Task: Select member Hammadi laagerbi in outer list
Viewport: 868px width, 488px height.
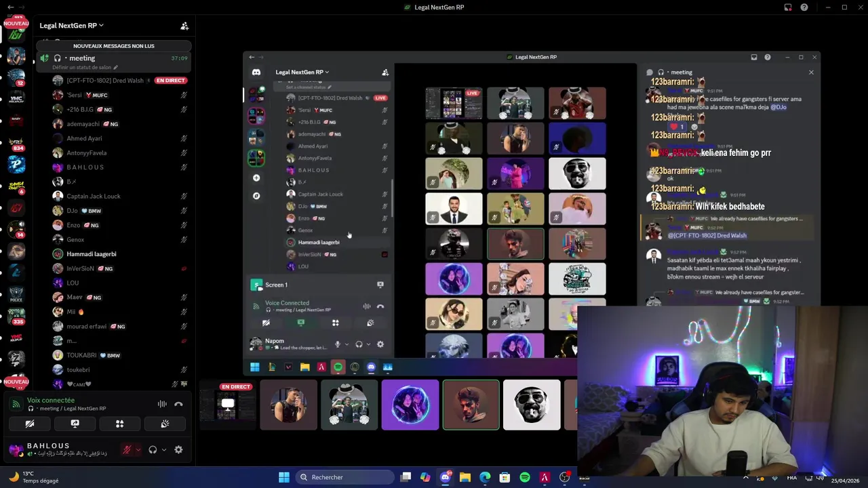Action: pos(113,254)
